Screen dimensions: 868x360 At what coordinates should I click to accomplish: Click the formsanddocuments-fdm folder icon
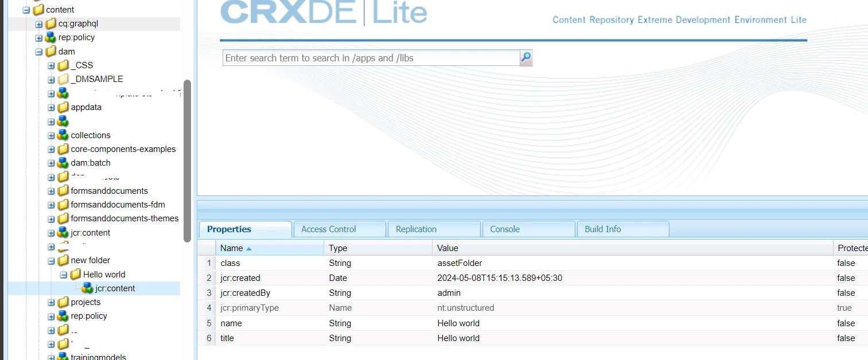pos(63,205)
